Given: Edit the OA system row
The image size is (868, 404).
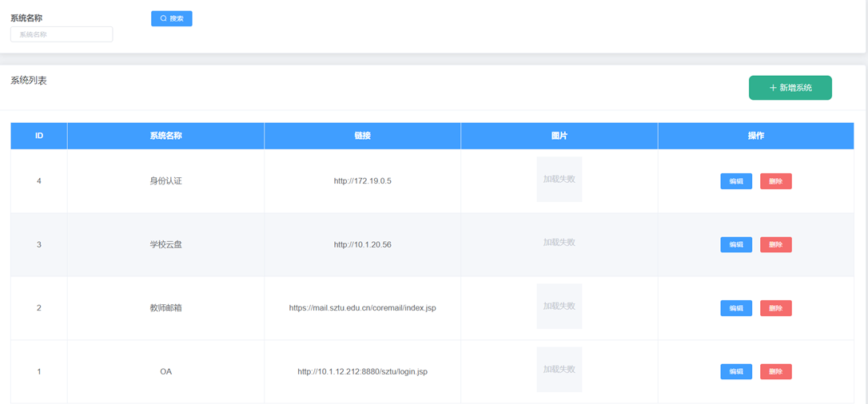Looking at the screenshot, I should [735, 372].
